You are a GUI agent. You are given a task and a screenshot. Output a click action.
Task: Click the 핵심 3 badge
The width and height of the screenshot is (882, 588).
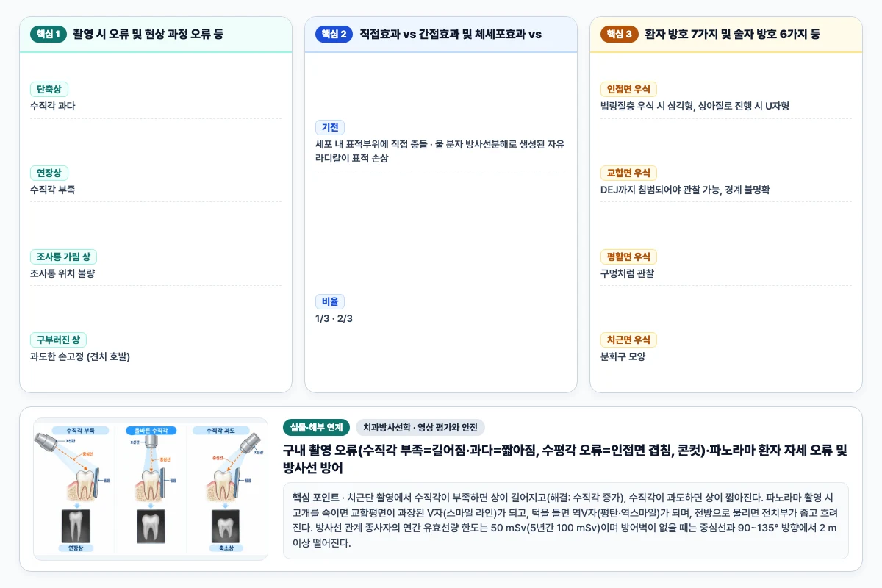(620, 34)
